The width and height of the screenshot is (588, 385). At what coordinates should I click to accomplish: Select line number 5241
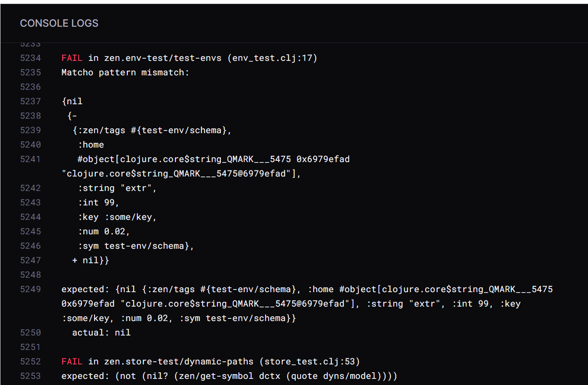[30, 159]
